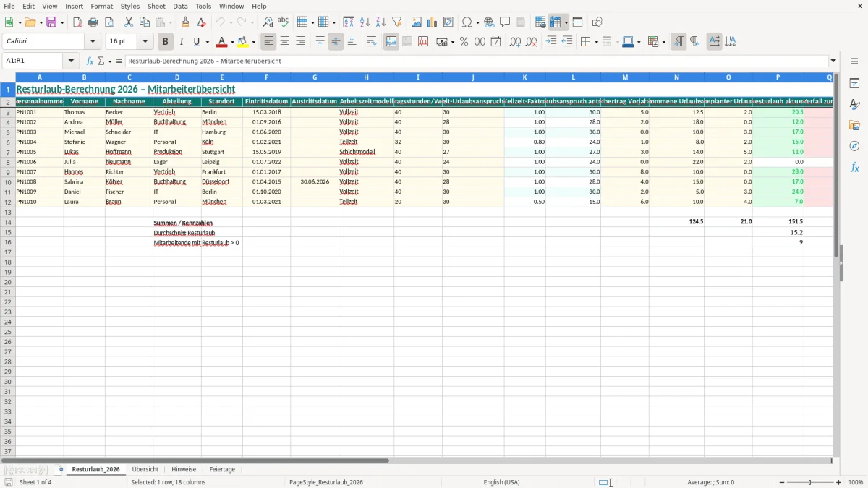This screenshot has width=868, height=488.
Task: Insert a chart using the chart icon
Action: click(x=433, y=22)
